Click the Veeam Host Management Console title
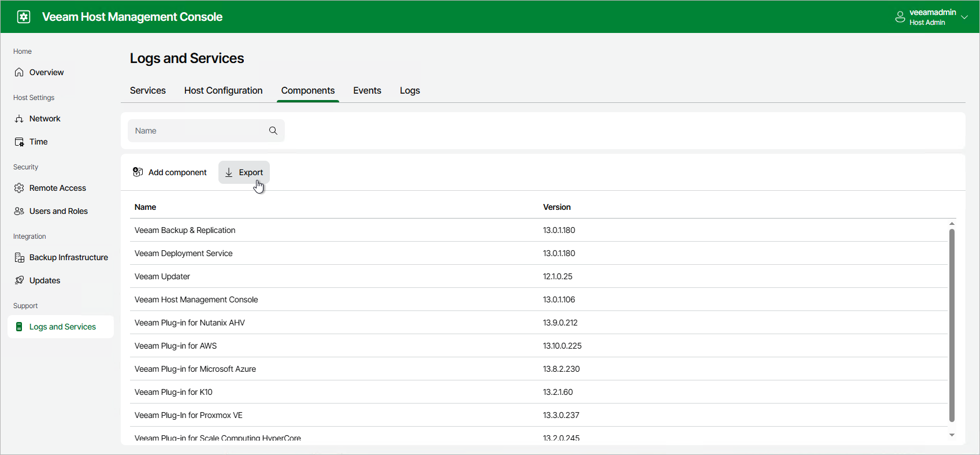 click(x=132, y=17)
